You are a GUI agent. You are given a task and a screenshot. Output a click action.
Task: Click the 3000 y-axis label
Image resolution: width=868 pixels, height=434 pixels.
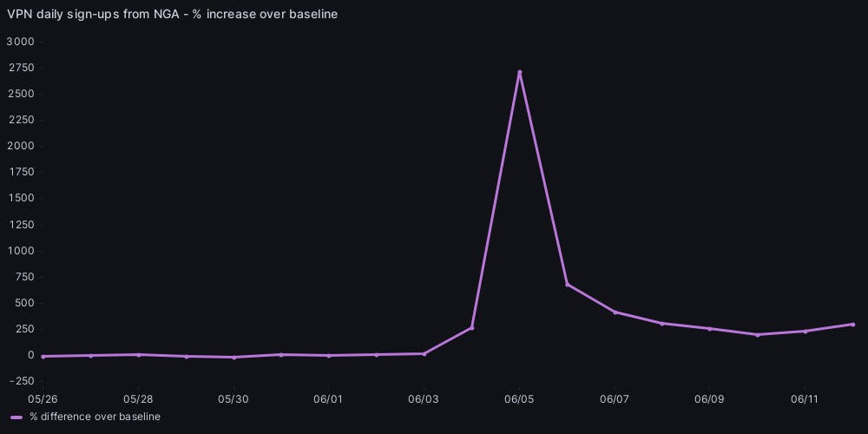pyautogui.click(x=20, y=42)
